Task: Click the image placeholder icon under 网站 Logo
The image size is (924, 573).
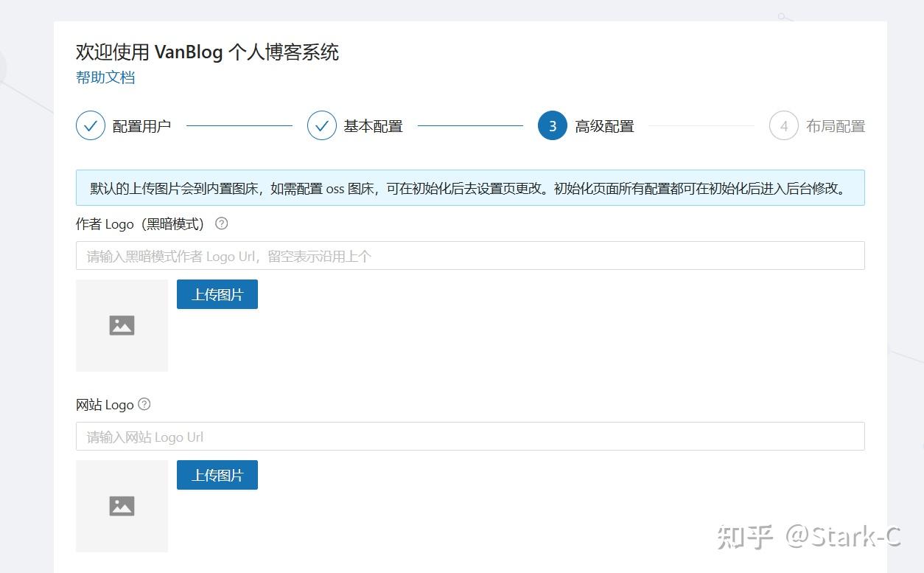Action: (x=122, y=506)
